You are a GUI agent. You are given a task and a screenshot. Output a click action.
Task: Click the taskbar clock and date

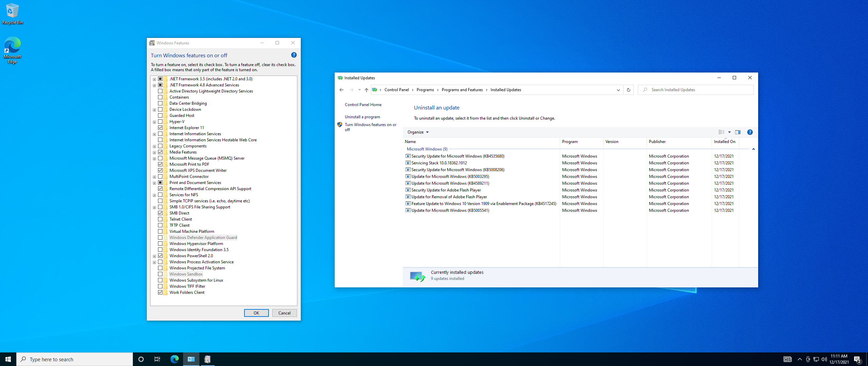839,359
